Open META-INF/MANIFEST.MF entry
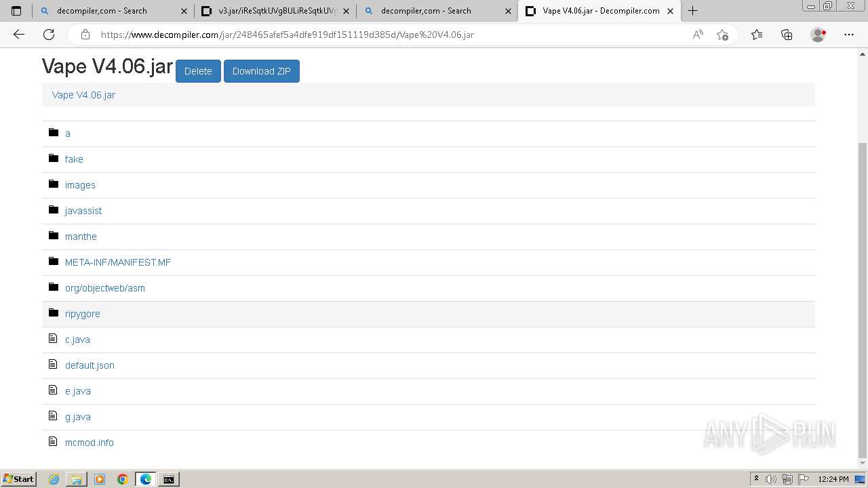The width and height of the screenshot is (868, 488). click(x=118, y=262)
